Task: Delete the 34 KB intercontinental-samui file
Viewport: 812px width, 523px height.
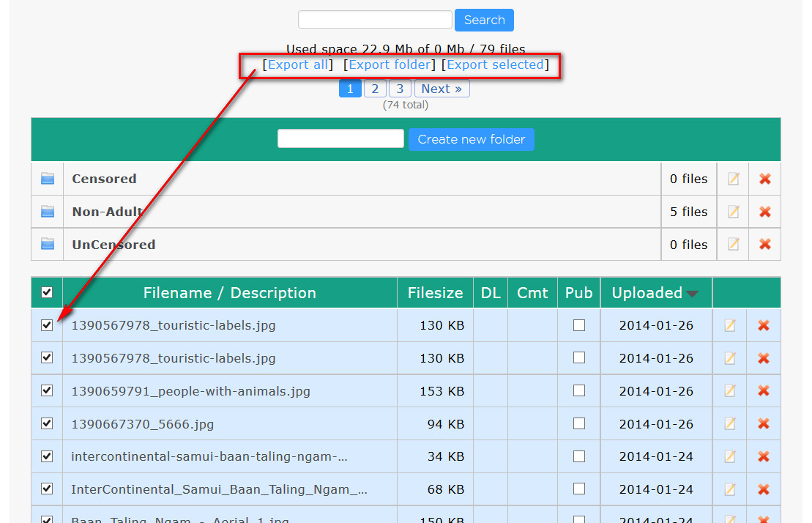Action: [x=764, y=456]
